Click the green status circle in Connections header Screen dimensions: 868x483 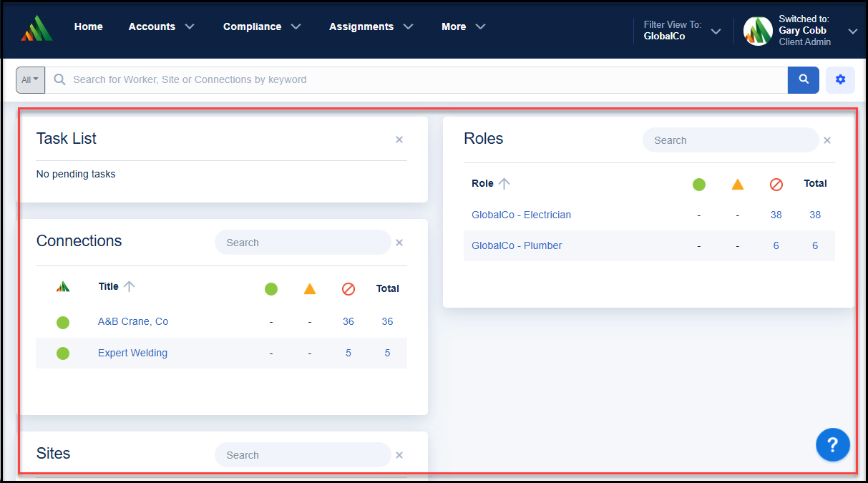coord(271,288)
